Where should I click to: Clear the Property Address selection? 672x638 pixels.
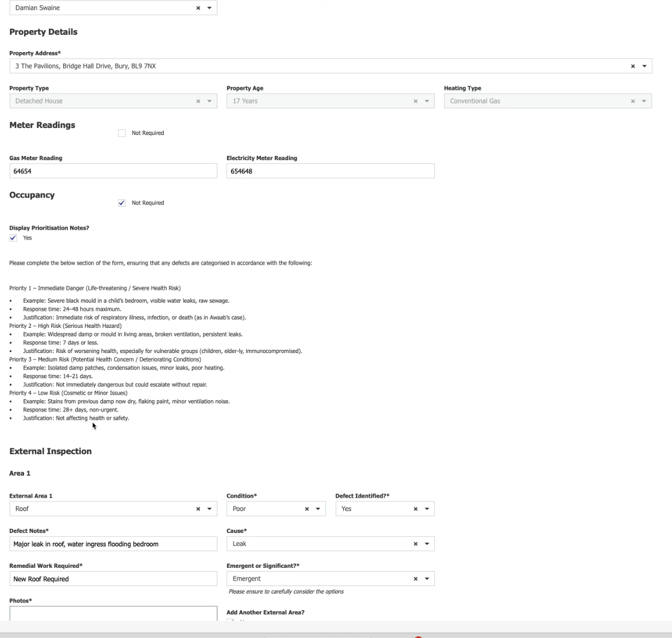pyautogui.click(x=632, y=65)
